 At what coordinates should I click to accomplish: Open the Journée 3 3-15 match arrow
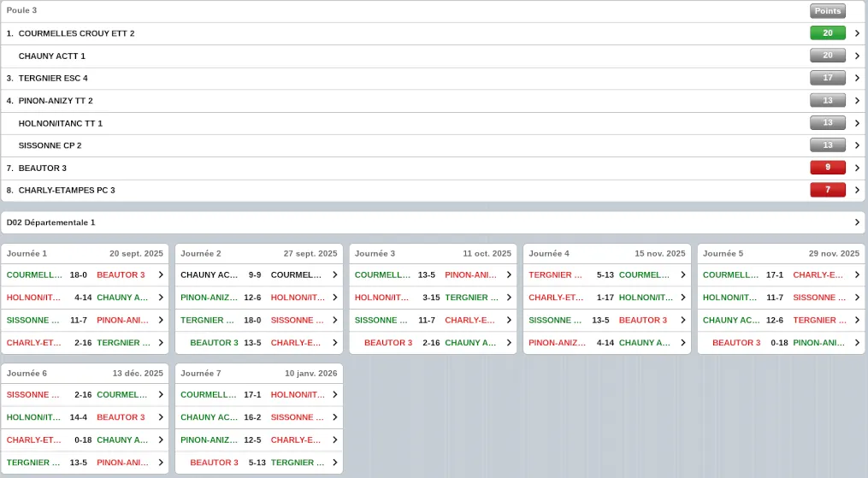coord(509,298)
